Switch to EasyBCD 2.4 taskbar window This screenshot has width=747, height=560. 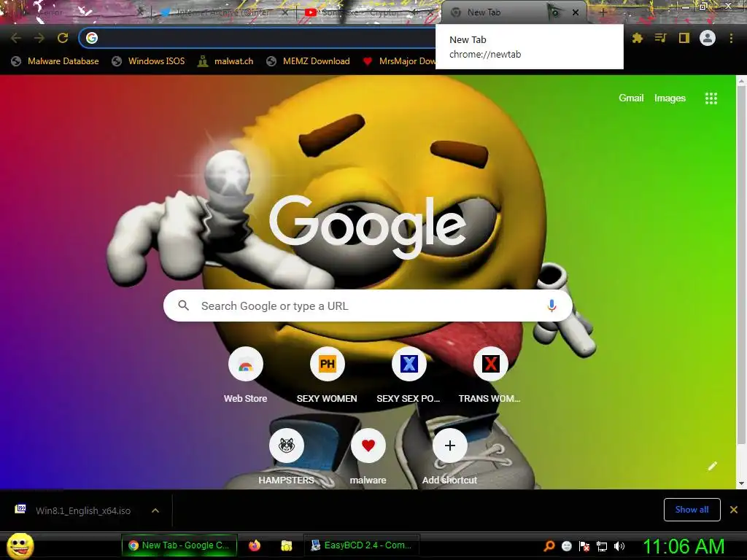(362, 545)
